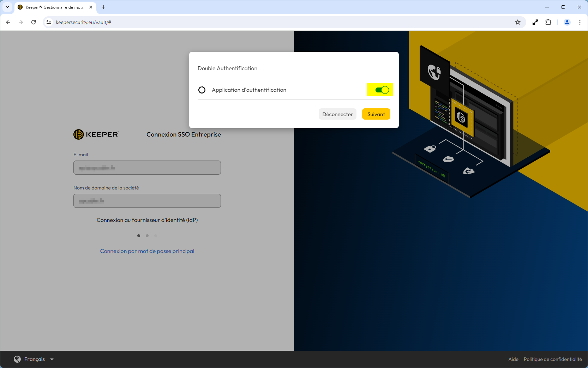
Task: Minimize the browser window
Action: (547, 7)
